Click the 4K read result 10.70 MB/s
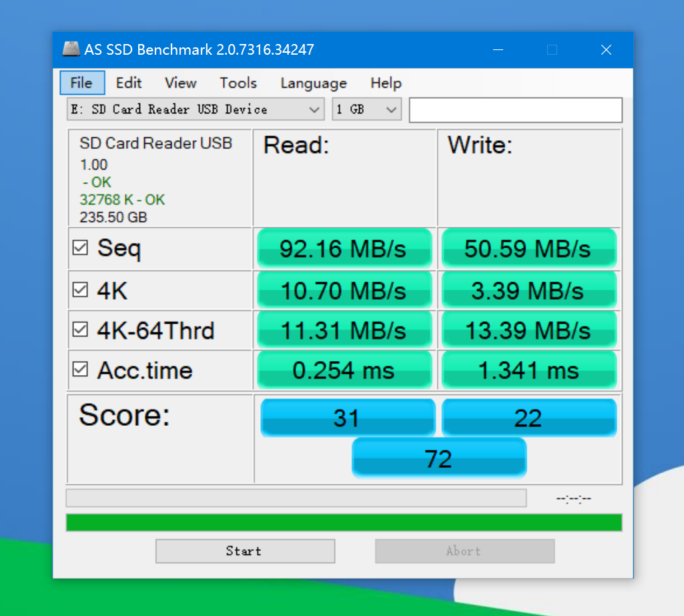The width and height of the screenshot is (684, 616). (344, 290)
